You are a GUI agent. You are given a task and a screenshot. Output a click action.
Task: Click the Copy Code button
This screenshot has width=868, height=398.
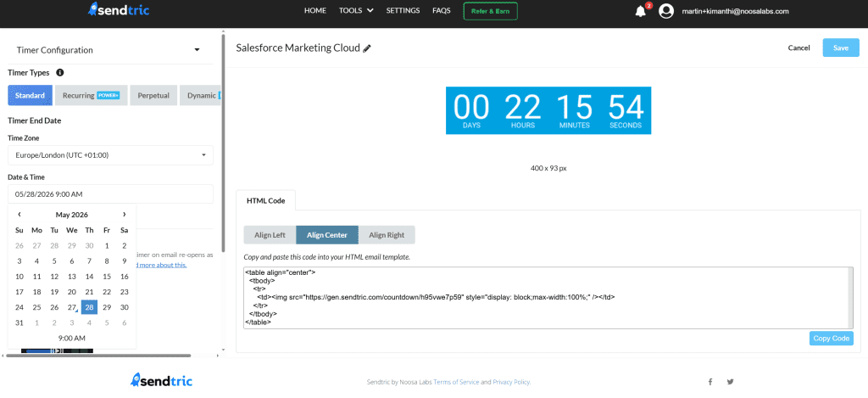coord(831,338)
